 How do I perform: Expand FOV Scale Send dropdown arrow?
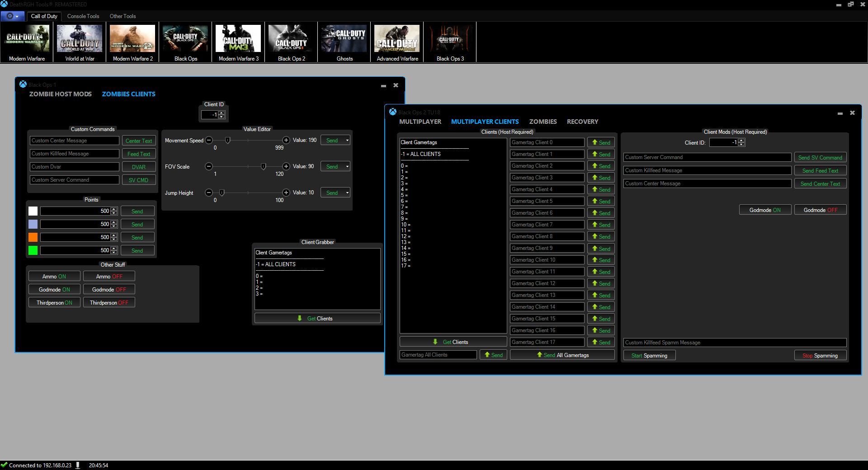click(x=347, y=167)
